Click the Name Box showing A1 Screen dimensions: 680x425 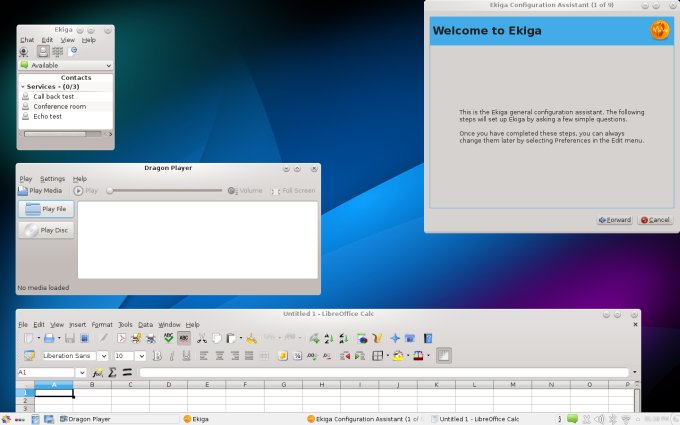(46, 373)
